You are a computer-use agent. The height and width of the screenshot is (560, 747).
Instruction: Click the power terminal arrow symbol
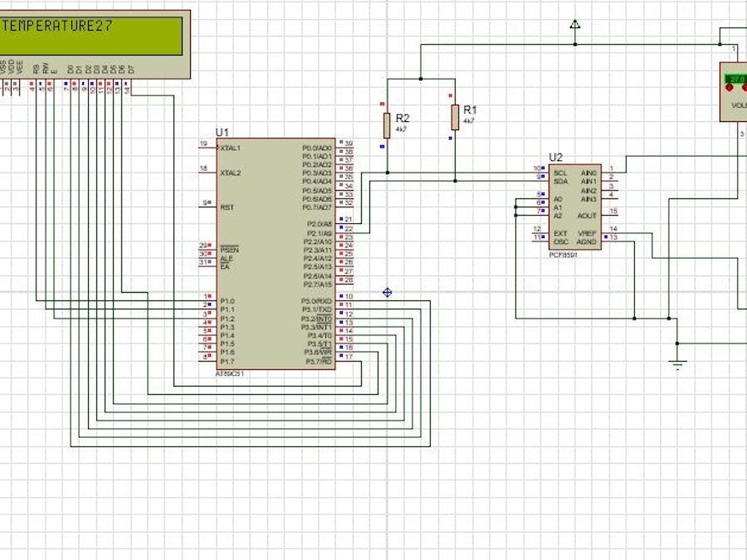coord(575,25)
